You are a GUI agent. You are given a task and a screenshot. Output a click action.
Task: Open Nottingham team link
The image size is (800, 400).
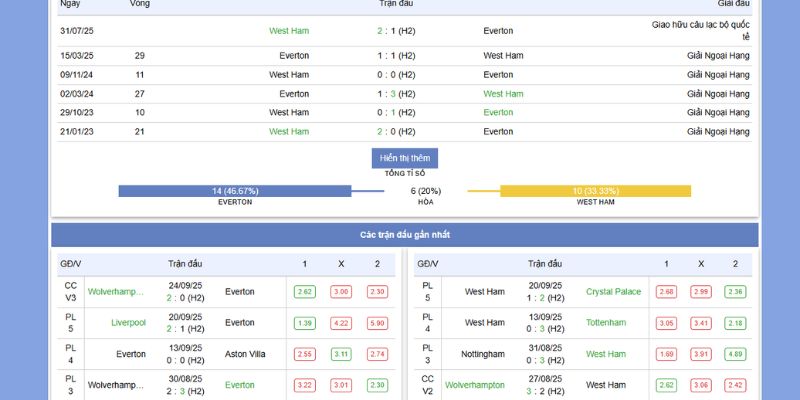click(x=483, y=354)
